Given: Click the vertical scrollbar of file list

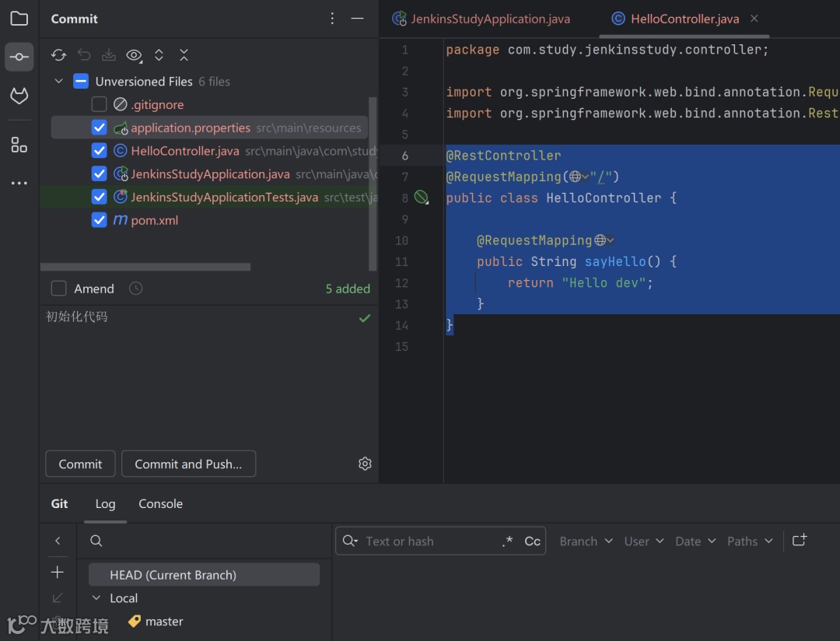Looking at the screenshot, I should click(373, 184).
